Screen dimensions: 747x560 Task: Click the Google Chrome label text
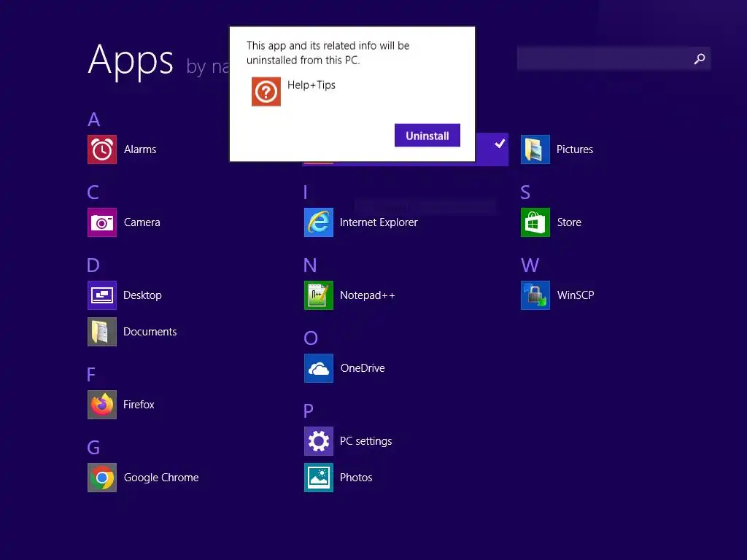click(x=161, y=478)
